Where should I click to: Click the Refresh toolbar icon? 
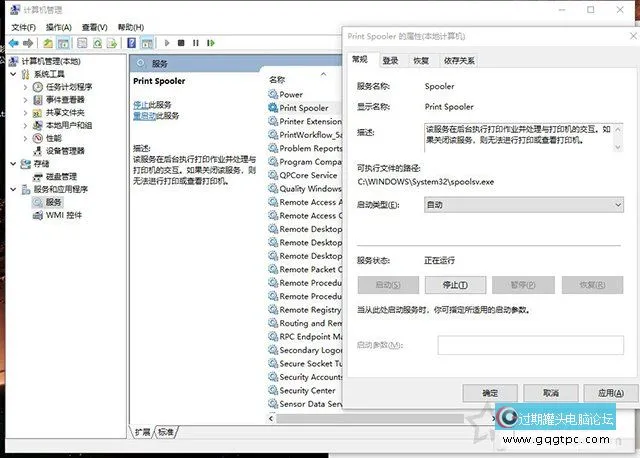[98, 43]
